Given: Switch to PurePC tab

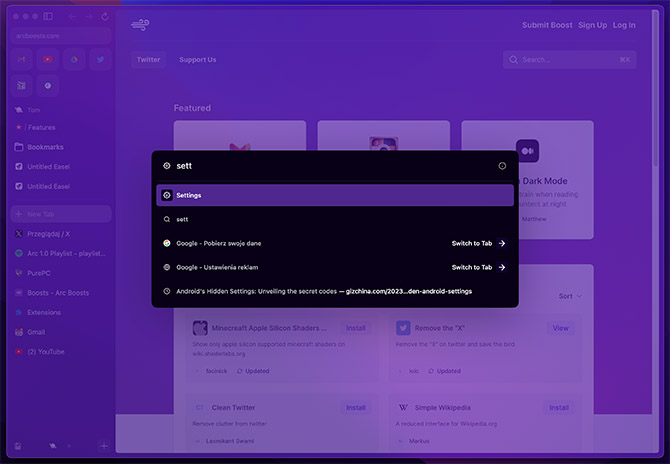Looking at the screenshot, I should [x=61, y=273].
